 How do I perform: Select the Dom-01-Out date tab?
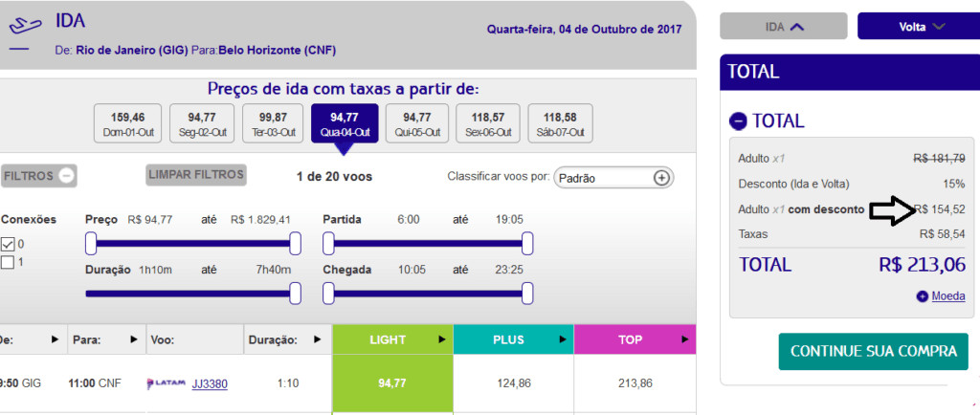127,123
